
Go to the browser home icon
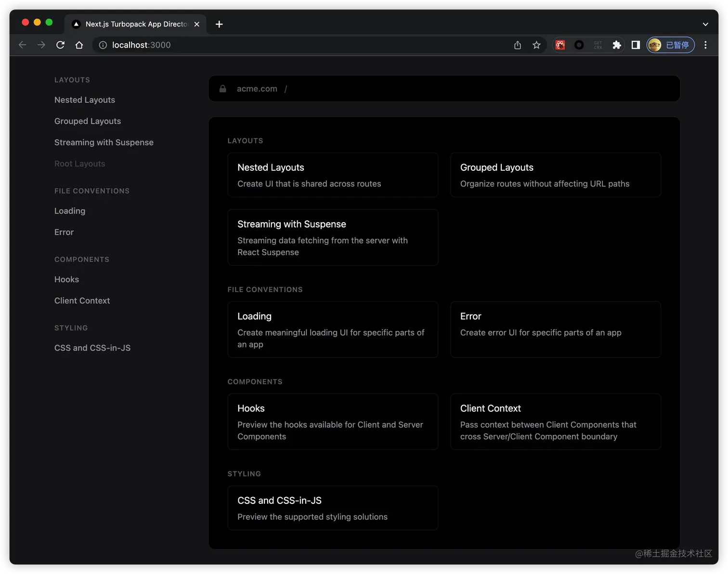[x=79, y=45]
